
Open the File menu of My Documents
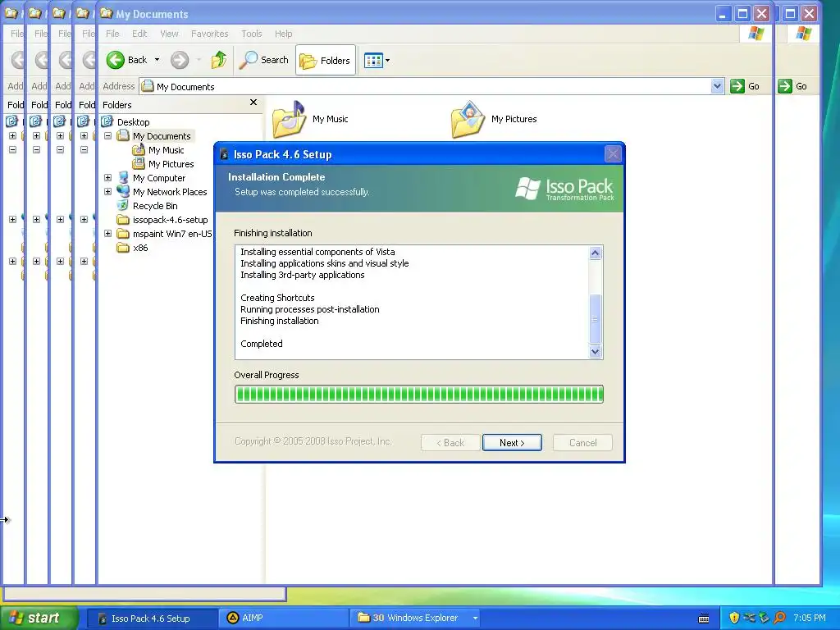click(x=112, y=34)
